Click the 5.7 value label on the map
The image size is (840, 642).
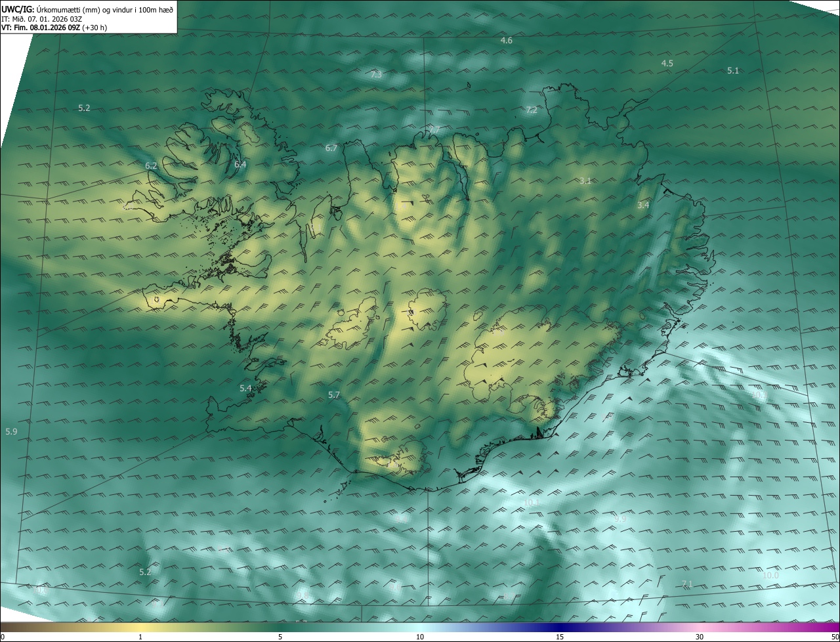click(x=334, y=395)
